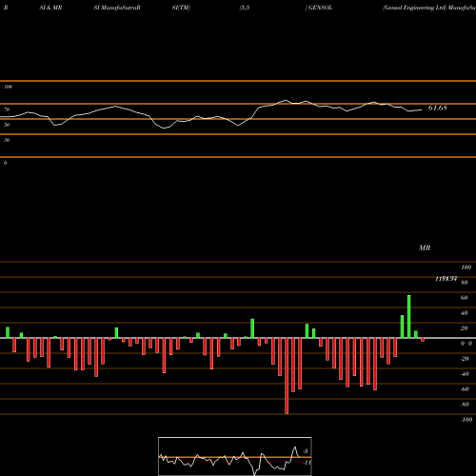This screenshot has width=476, height=476.
Task: Click the 30 label on RSI scale
Action: [7, 140]
